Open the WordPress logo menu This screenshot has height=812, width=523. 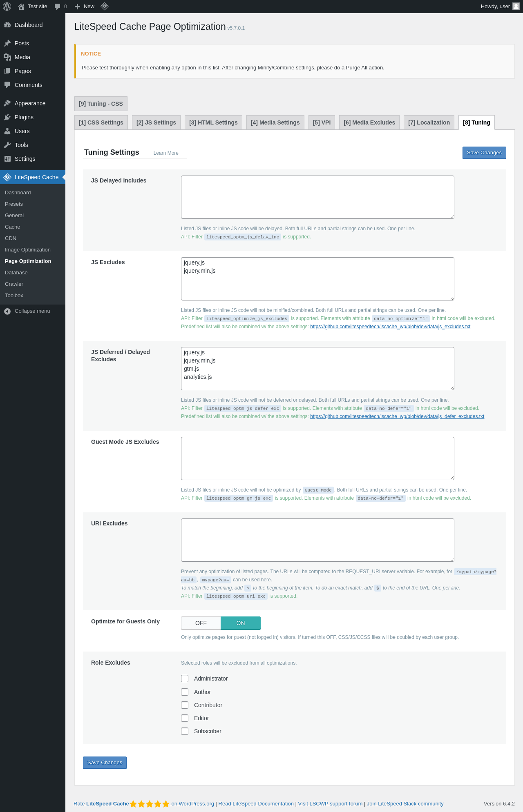pos(7,7)
